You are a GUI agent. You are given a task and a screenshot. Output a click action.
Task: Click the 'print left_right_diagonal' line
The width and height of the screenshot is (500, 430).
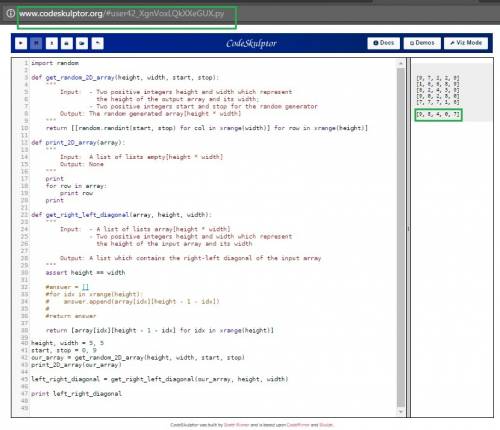[76, 394]
